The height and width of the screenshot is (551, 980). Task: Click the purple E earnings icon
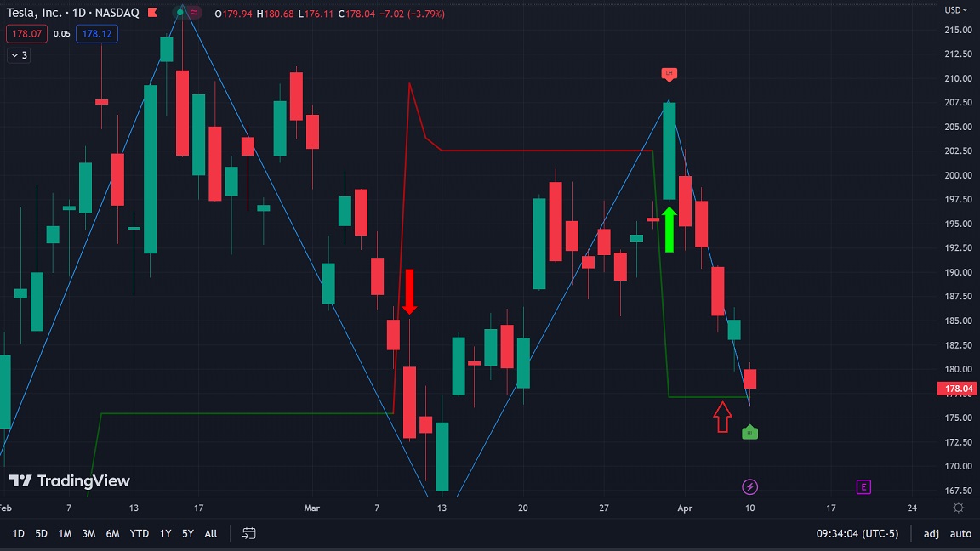tap(863, 486)
